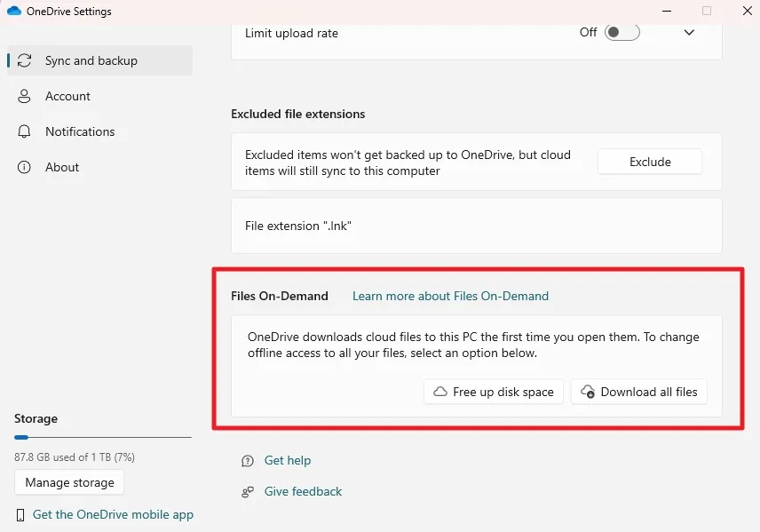Click the Exclude button
Viewport: 760px width, 532px height.
point(650,162)
